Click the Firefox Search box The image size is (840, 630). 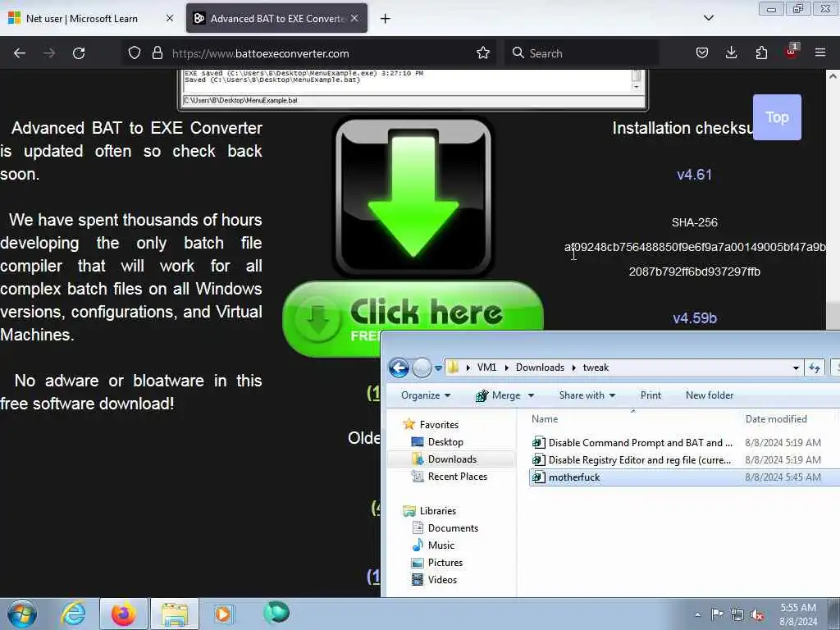(582, 53)
